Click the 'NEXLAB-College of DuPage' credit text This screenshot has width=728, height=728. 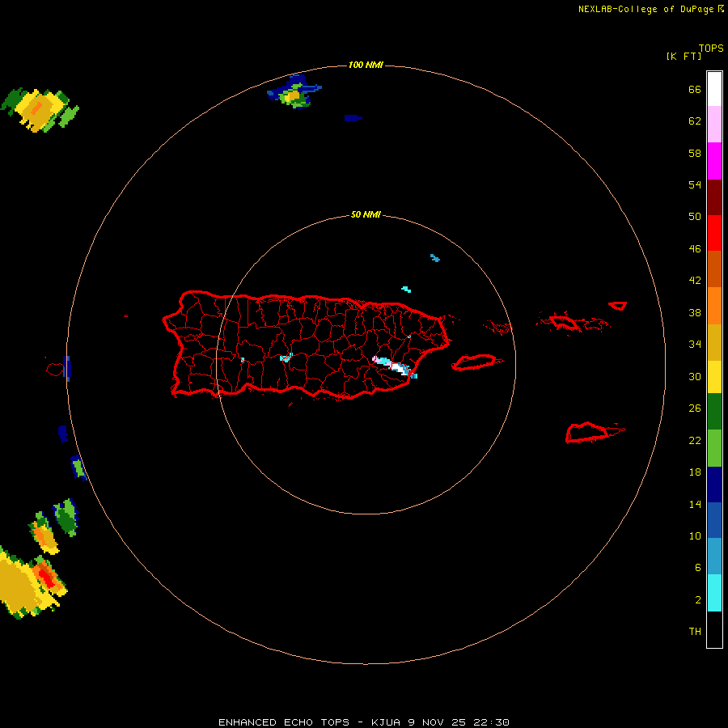click(x=647, y=9)
